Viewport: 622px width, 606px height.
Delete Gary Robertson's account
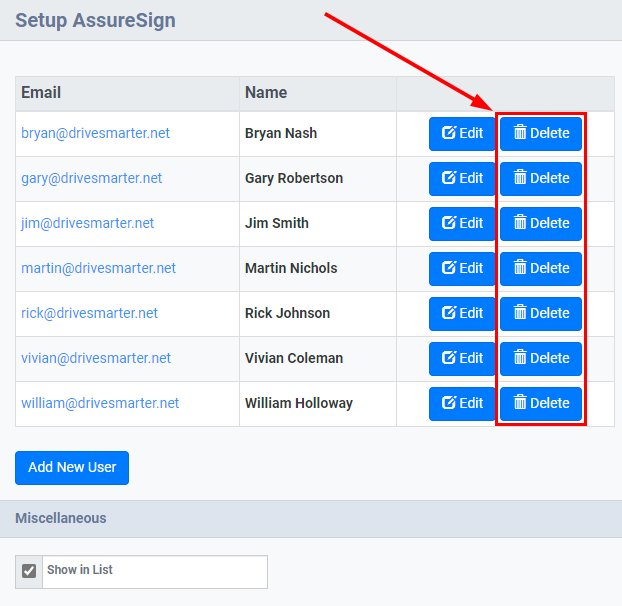pyautogui.click(x=541, y=178)
